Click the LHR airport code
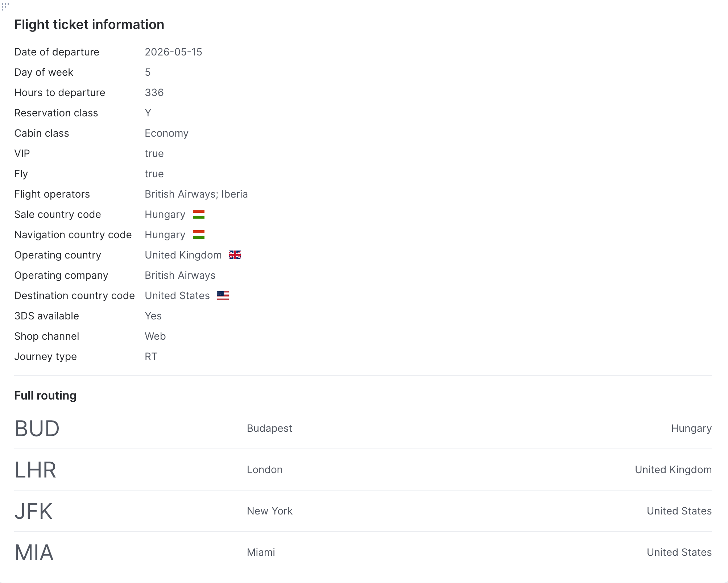The image size is (728, 583). pyautogui.click(x=35, y=470)
